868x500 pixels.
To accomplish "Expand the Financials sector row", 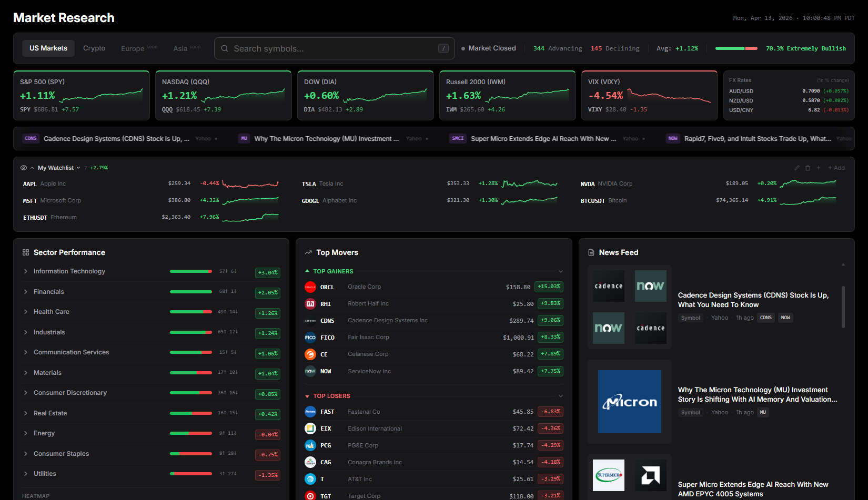I will coord(151,292).
